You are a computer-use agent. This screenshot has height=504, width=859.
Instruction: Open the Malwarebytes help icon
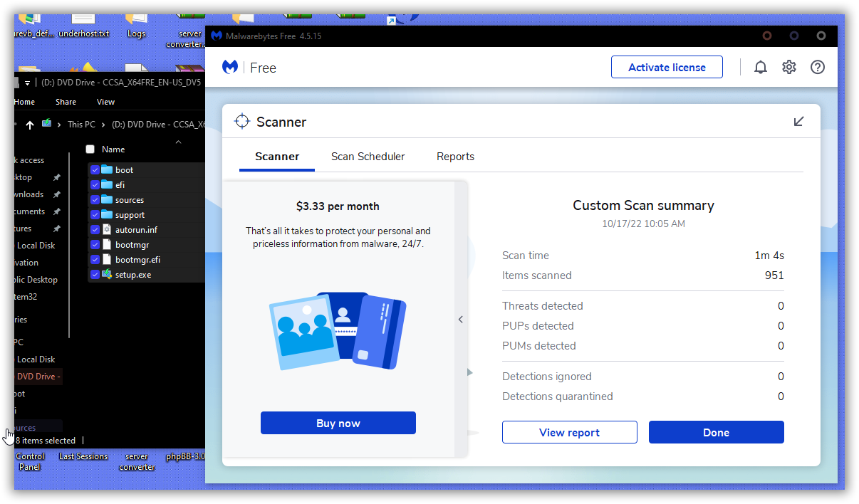click(x=818, y=68)
